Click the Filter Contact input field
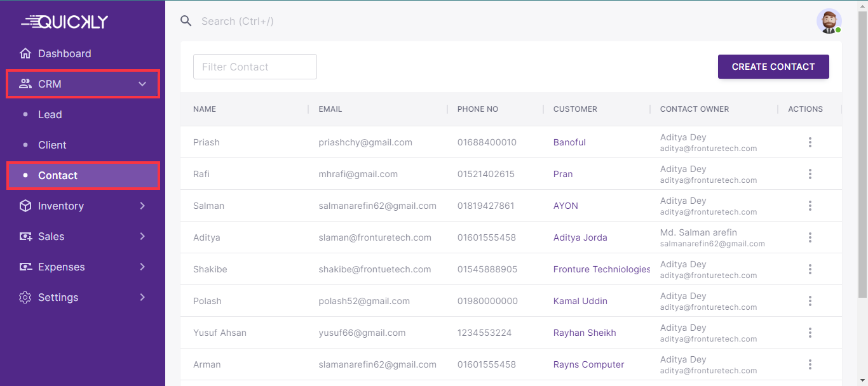 point(255,67)
